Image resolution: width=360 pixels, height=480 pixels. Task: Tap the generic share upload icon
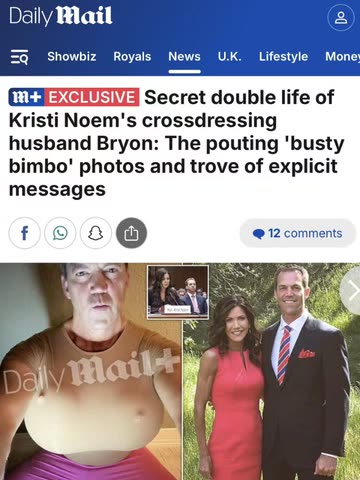(x=131, y=233)
